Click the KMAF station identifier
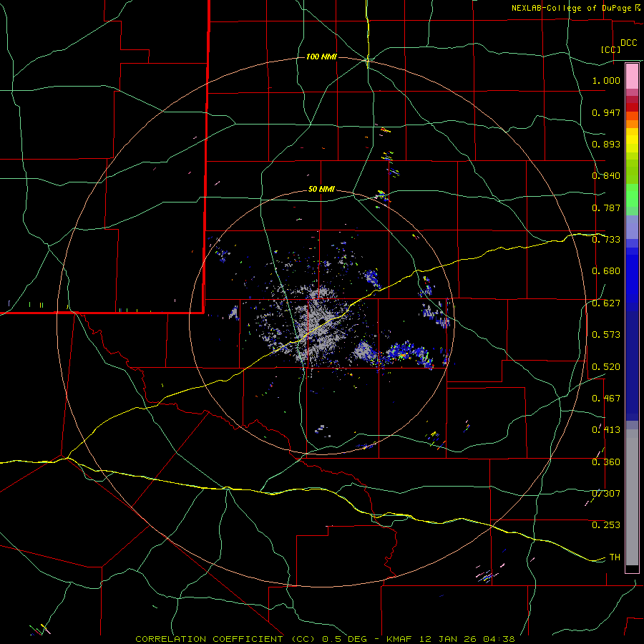The image size is (644, 644). [401, 639]
